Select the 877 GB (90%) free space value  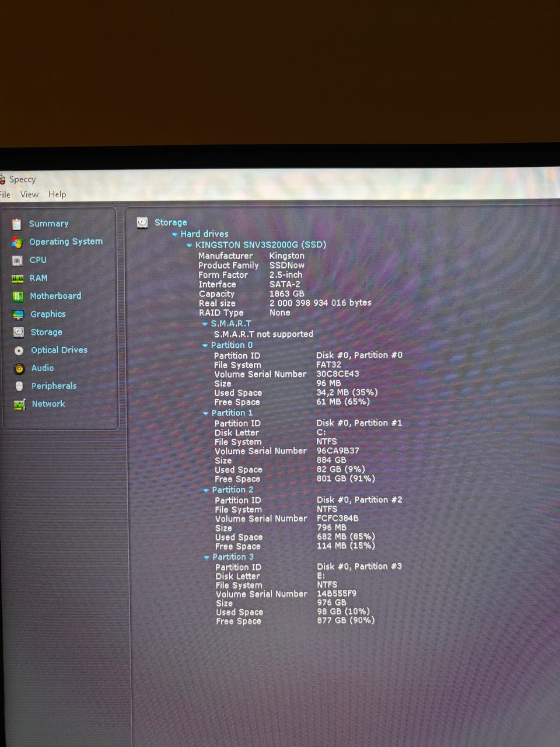point(346,620)
